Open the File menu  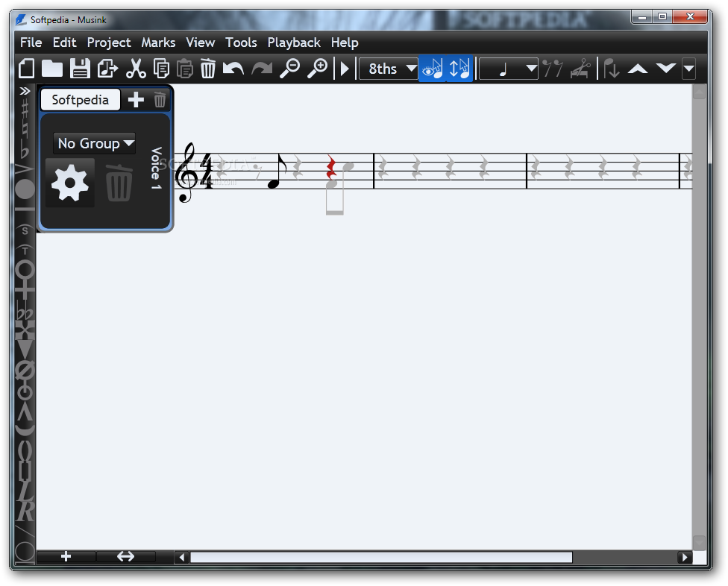pyautogui.click(x=31, y=42)
